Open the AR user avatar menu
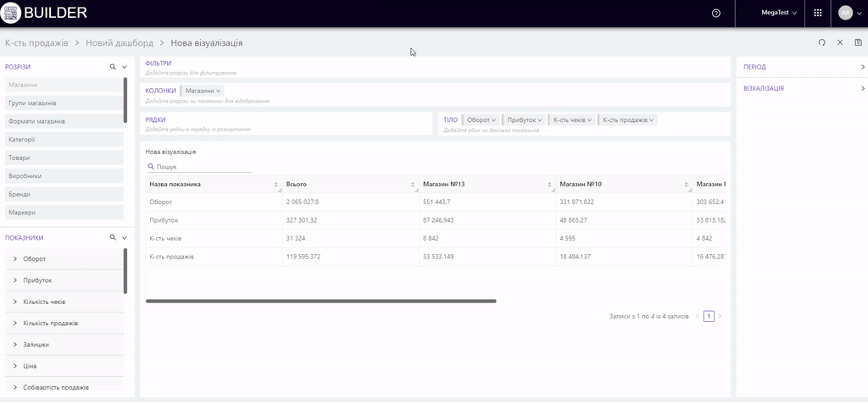 pos(845,14)
